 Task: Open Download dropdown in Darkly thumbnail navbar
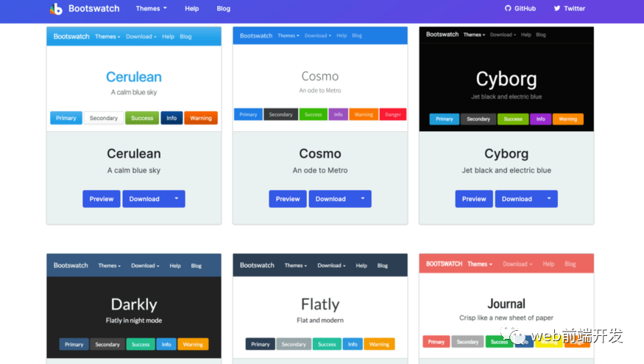click(x=145, y=266)
